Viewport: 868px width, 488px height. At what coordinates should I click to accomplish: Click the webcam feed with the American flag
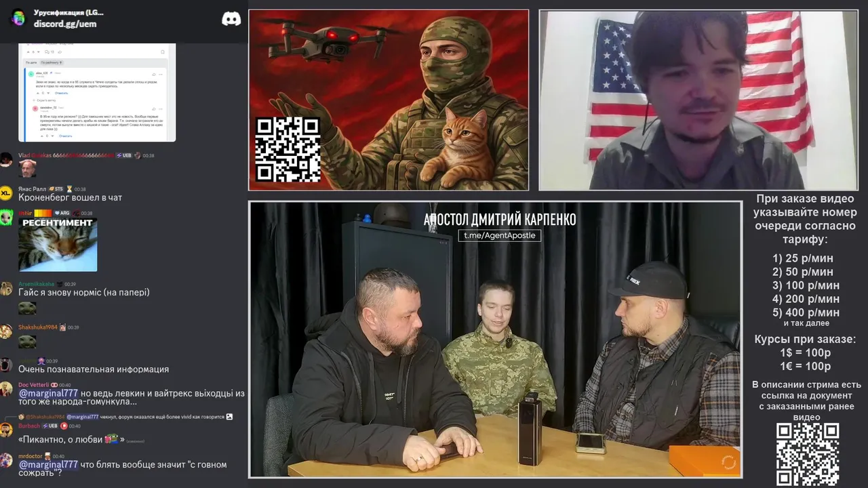(698, 100)
